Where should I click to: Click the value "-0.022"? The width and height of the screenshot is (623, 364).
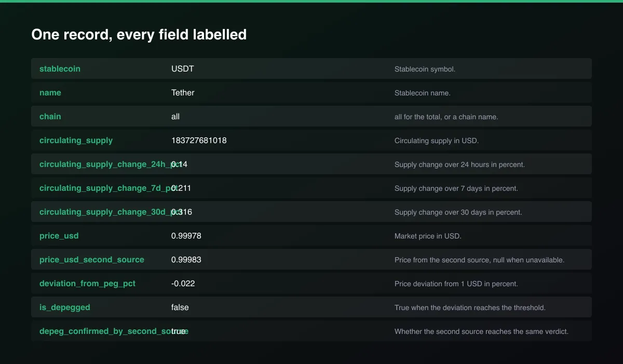point(183,283)
